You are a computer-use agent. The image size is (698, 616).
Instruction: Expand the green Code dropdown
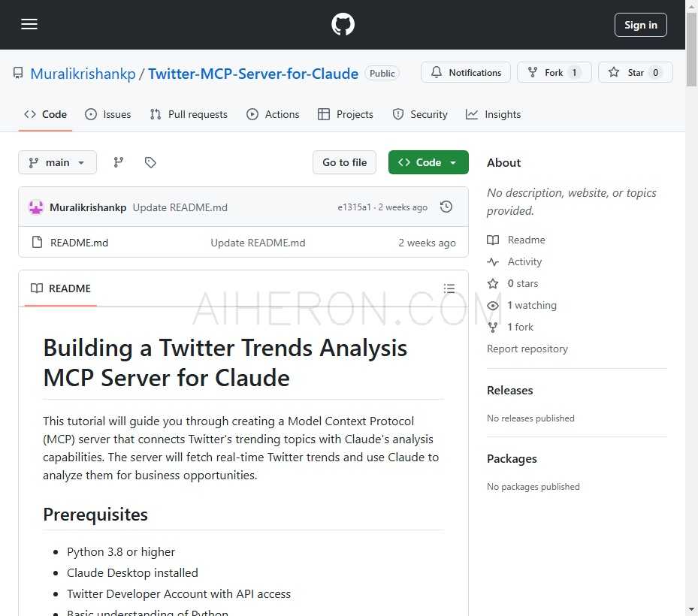(428, 162)
